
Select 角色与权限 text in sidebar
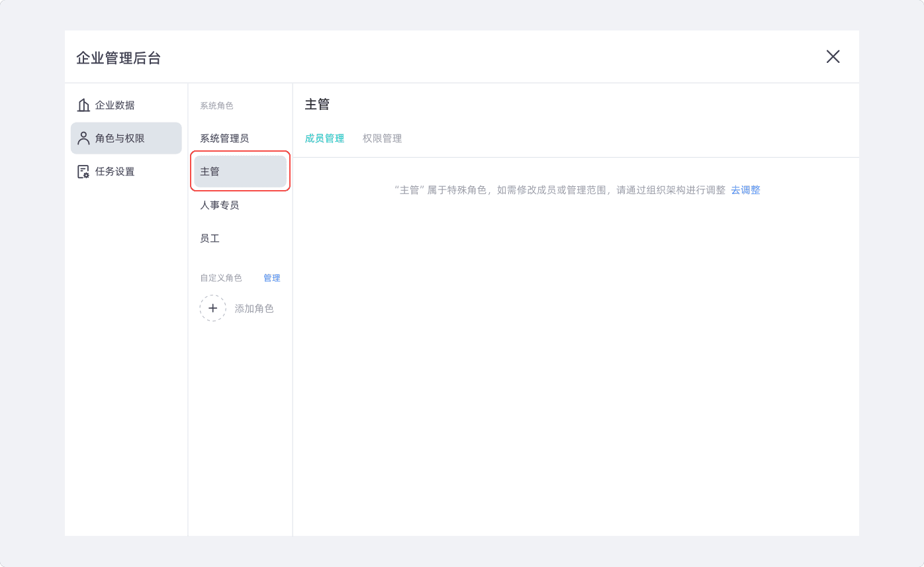click(x=120, y=138)
